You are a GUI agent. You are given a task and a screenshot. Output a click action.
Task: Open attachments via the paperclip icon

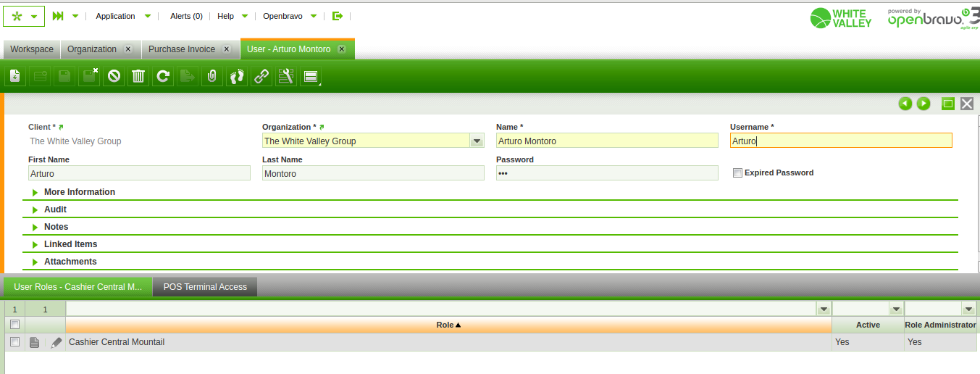(212, 75)
